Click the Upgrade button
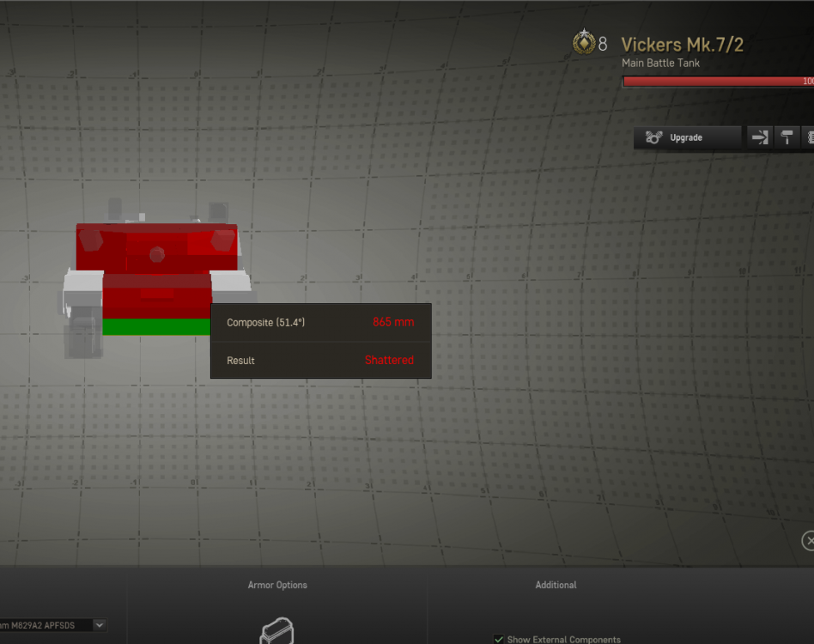The width and height of the screenshot is (814, 644). [687, 137]
